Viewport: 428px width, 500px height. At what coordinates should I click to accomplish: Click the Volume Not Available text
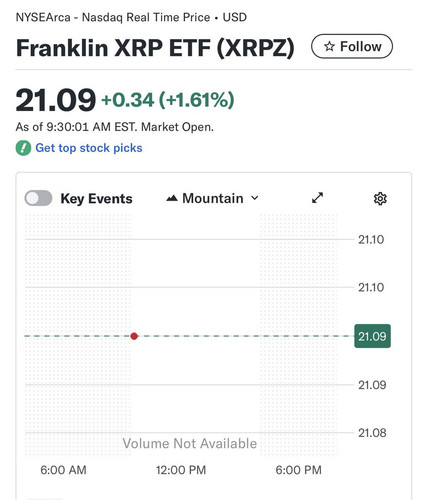[190, 444]
